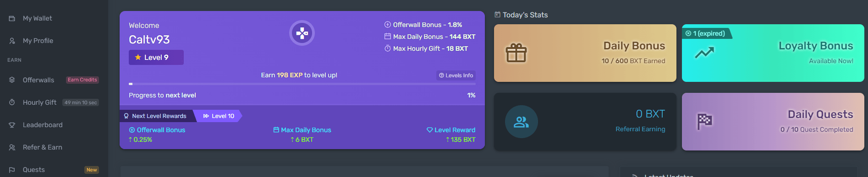
Task: Click the Earn Credits badge
Action: (x=82, y=80)
